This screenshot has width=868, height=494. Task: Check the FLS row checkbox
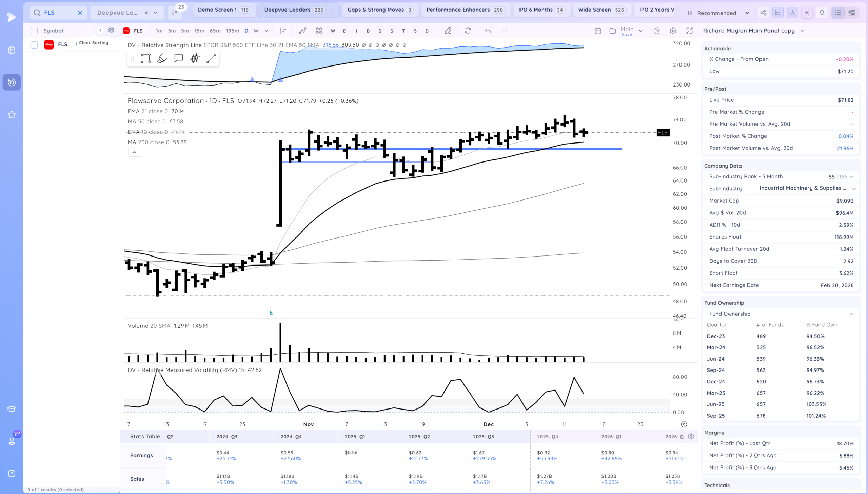[x=34, y=44]
